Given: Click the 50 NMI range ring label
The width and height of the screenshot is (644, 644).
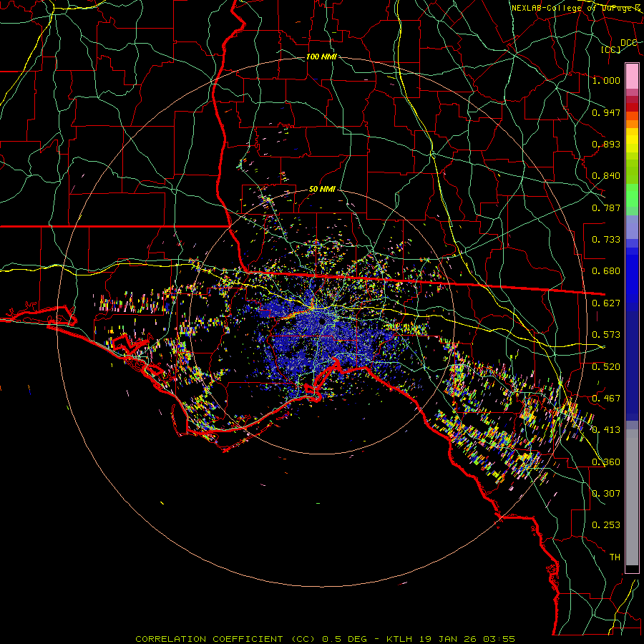Looking at the screenshot, I should pos(322,190).
